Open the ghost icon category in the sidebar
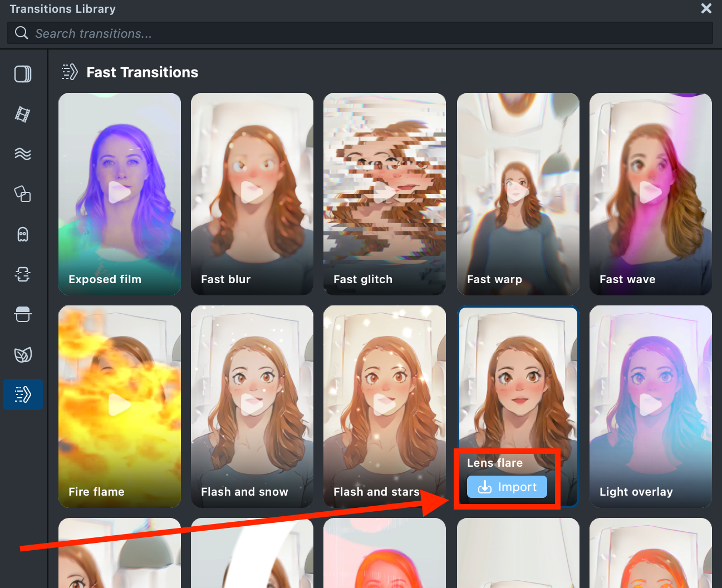Image resolution: width=722 pixels, height=588 pixels. pyautogui.click(x=23, y=234)
